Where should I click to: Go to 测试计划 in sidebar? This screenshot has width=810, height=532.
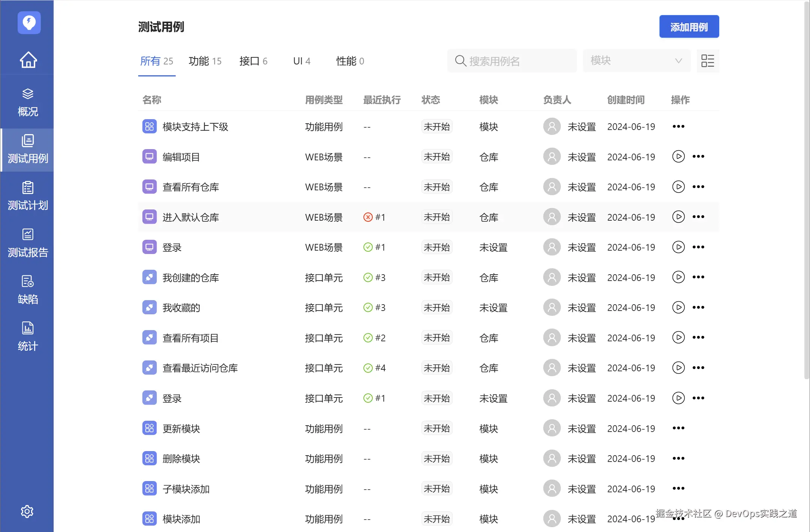tap(28, 196)
